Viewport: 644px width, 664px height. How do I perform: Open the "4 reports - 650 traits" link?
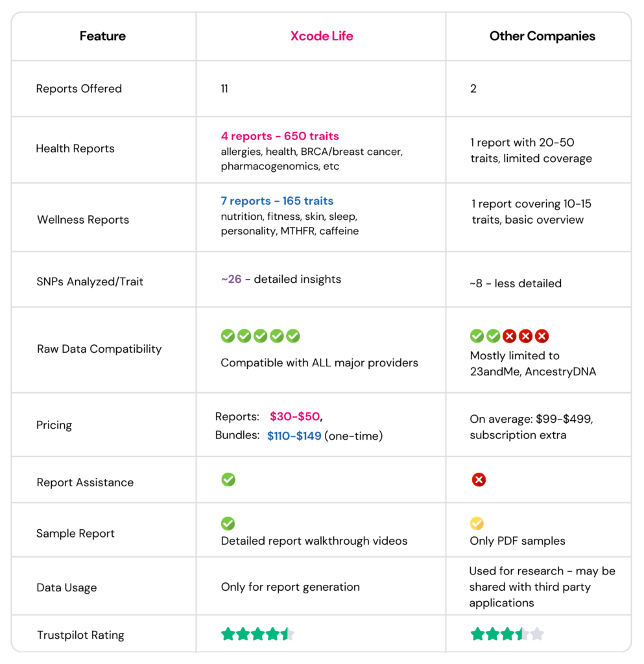tap(280, 136)
